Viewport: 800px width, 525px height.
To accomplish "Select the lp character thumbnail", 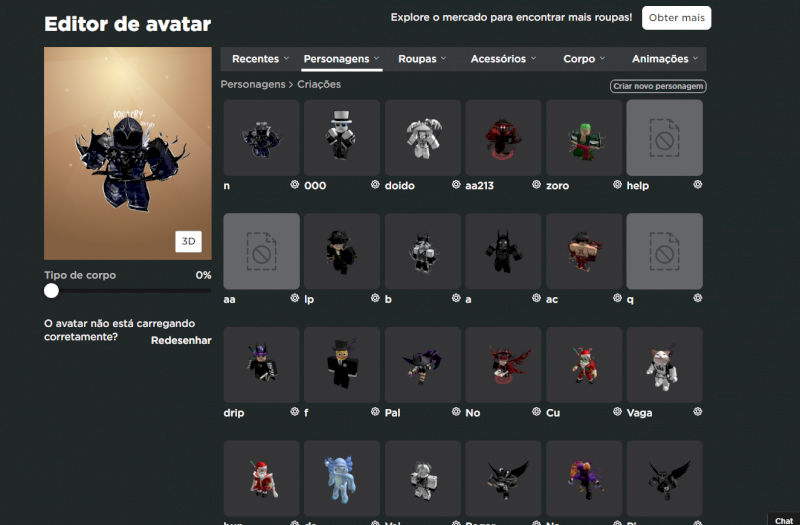I will tap(342, 252).
